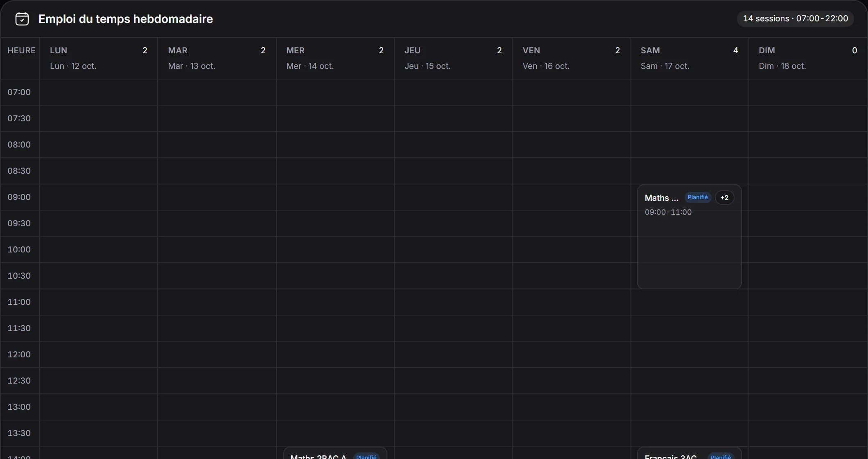
Task: Click the Planifié badge on Maths 2BAC A
Action: [x=366, y=457]
